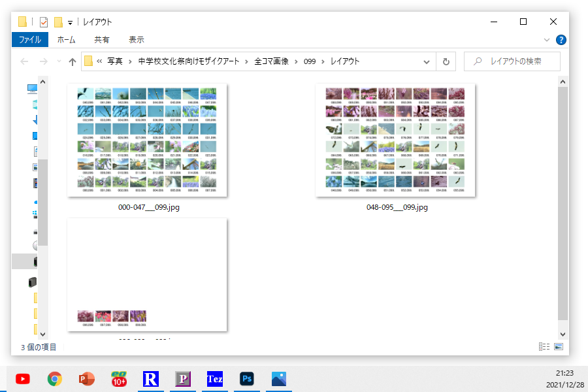The image size is (588, 392).
Task: Show hidden breadcrumb path via « chevron
Action: point(99,61)
